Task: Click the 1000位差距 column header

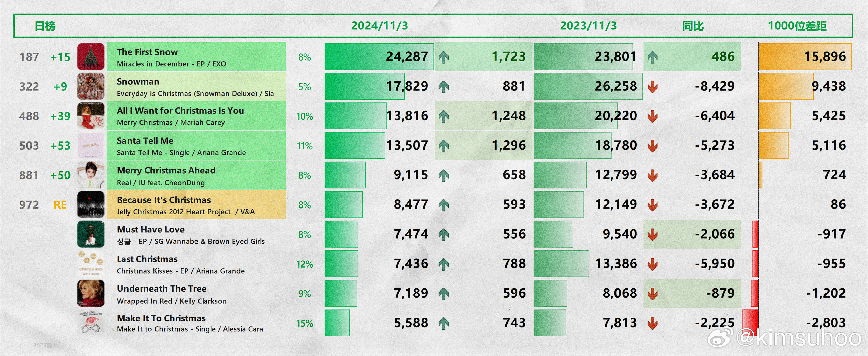Action: [x=797, y=26]
